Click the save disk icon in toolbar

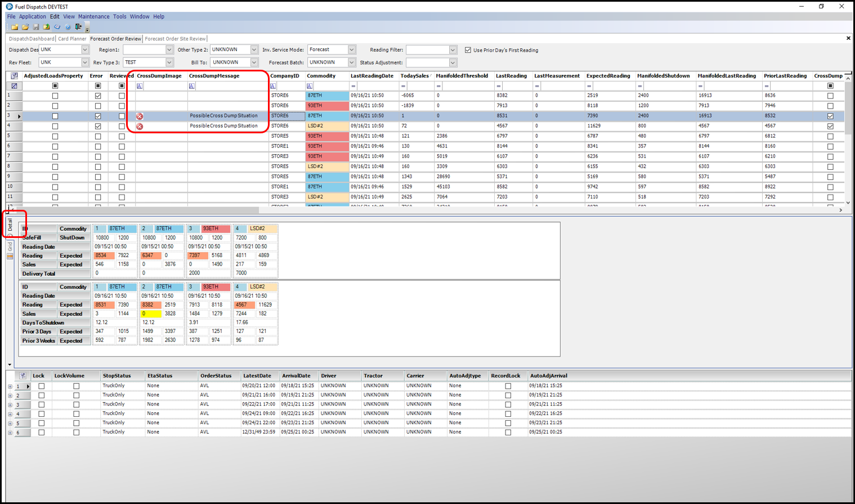(x=36, y=27)
